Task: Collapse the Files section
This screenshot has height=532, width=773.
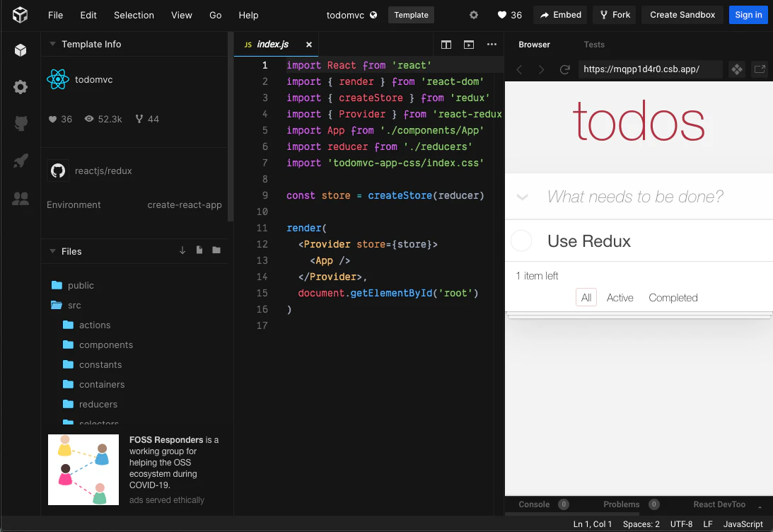Action: pos(52,251)
